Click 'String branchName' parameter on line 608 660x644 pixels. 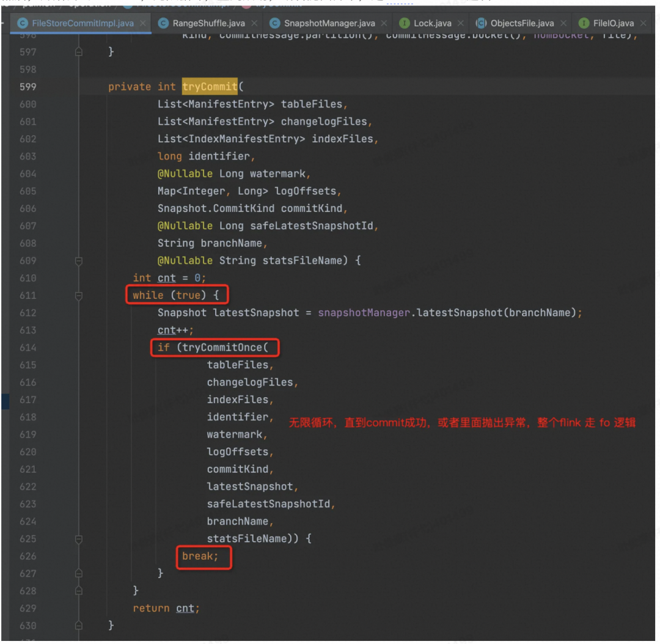[x=210, y=243]
